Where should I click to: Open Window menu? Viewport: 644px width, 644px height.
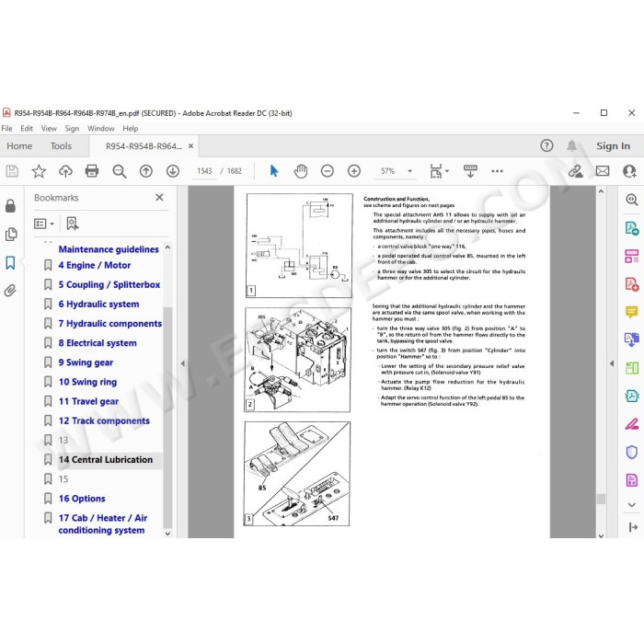coord(101,129)
